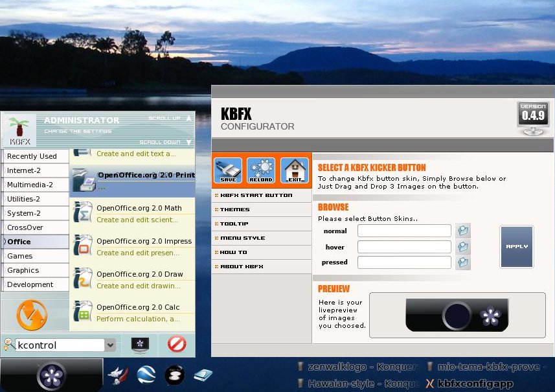This screenshot has height=392, width=555.
Task: Select the CrossOver category
Action: [35, 227]
